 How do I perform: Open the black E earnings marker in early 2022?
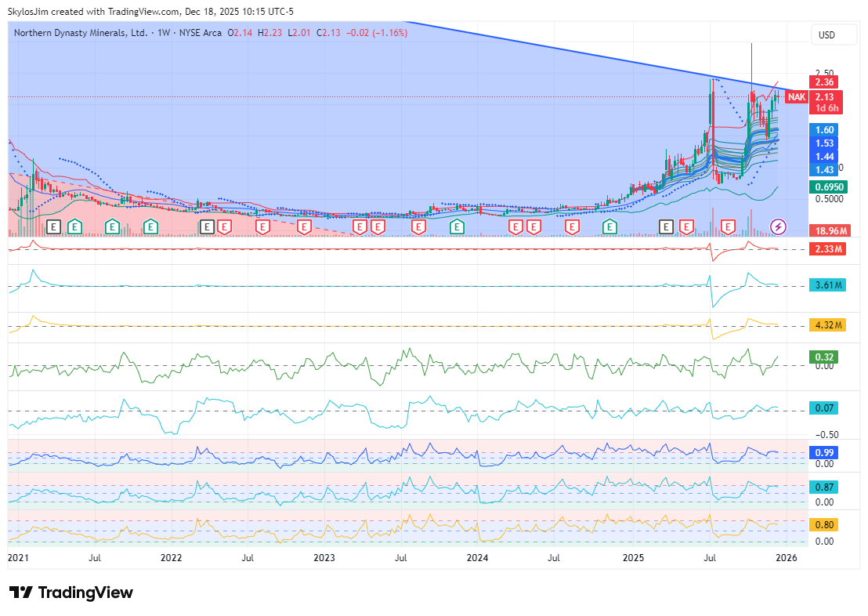point(207,226)
